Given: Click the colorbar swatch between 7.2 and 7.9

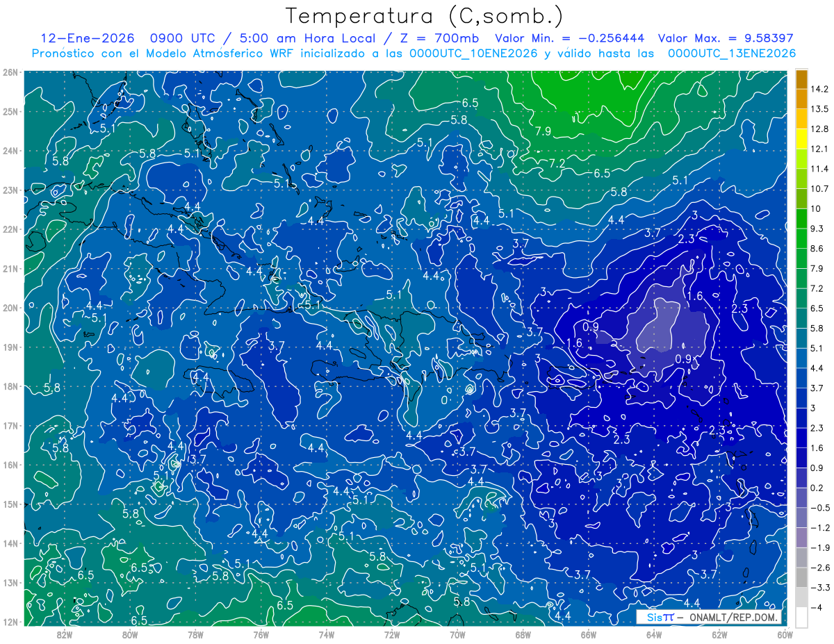Looking at the screenshot, I should click(x=801, y=279).
